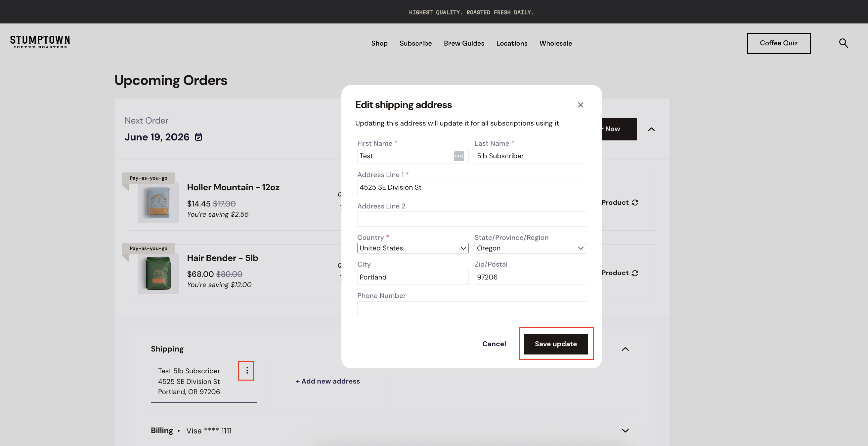Click Cancel in the address dialog
This screenshot has height=446, width=868.
point(494,344)
